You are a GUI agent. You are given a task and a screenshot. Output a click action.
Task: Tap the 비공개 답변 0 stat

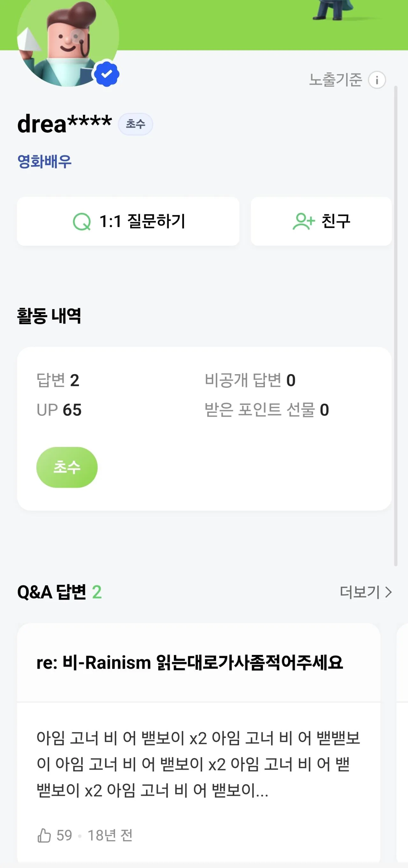point(250,381)
